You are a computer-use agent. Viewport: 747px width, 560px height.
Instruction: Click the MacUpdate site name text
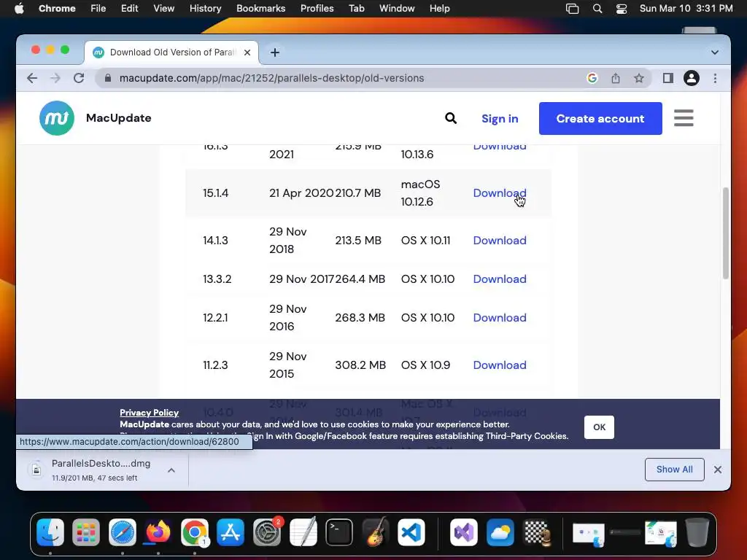point(119,118)
